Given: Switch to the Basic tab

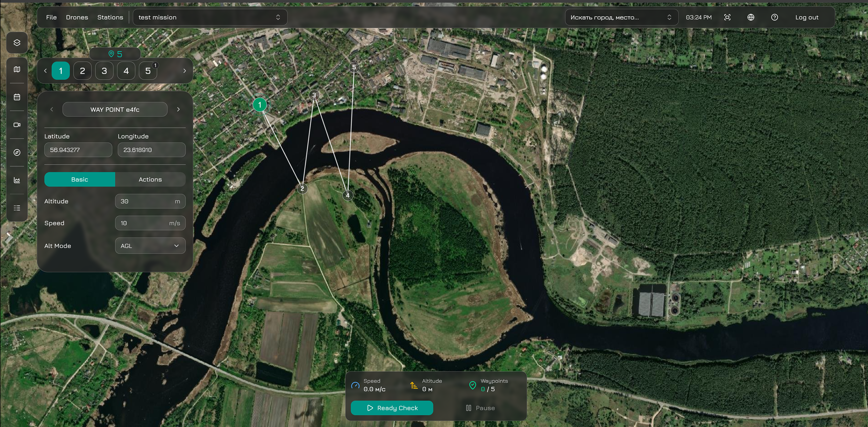Looking at the screenshot, I should coord(80,179).
